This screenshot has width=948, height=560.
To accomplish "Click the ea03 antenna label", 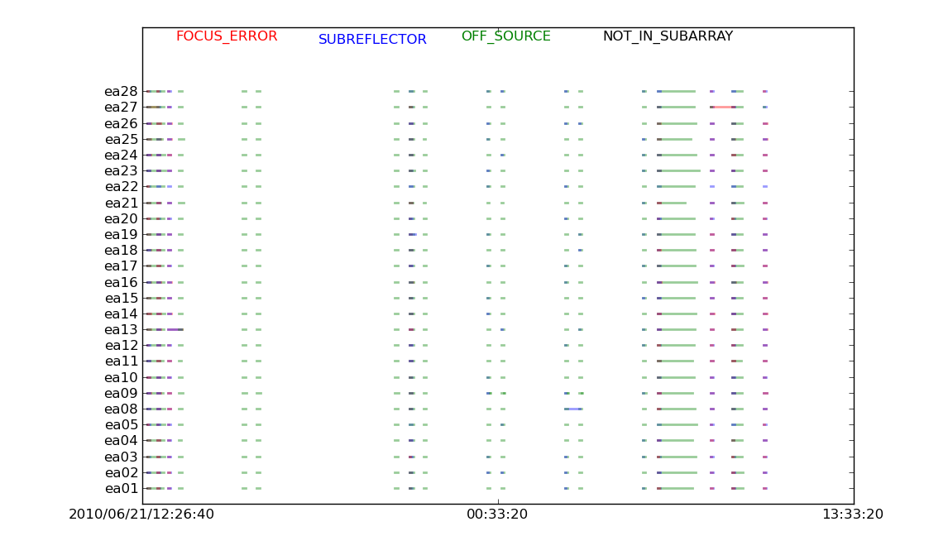I will [x=121, y=457].
